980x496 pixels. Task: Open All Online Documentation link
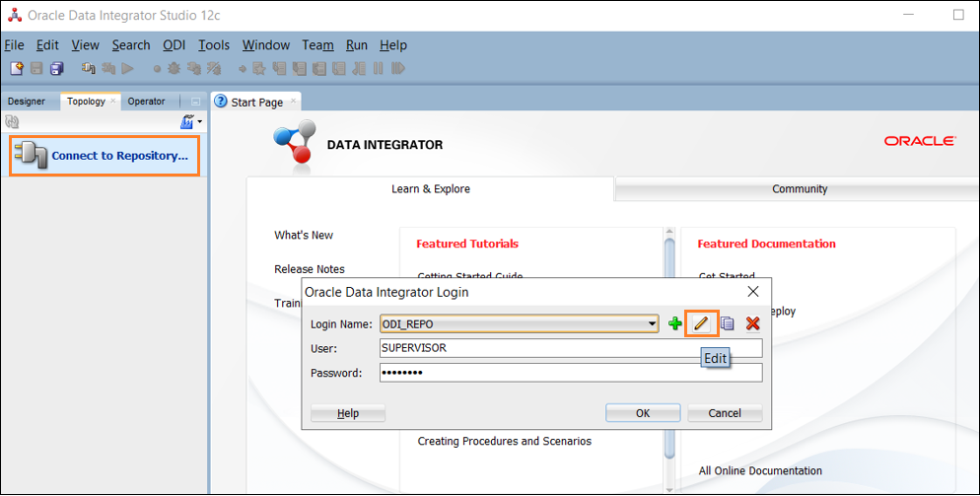pos(760,470)
